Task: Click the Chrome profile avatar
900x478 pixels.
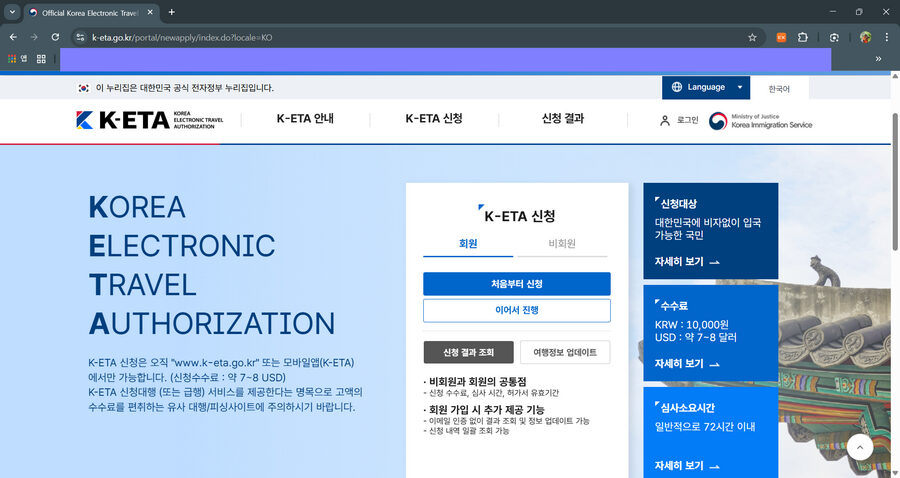Action: click(x=866, y=37)
